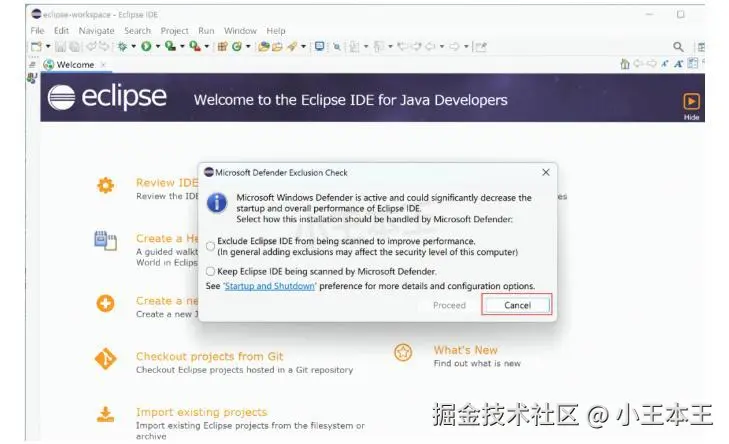The height and width of the screenshot is (444, 729).
Task: Click the Search flashlight toolbar icon
Action: click(292, 46)
